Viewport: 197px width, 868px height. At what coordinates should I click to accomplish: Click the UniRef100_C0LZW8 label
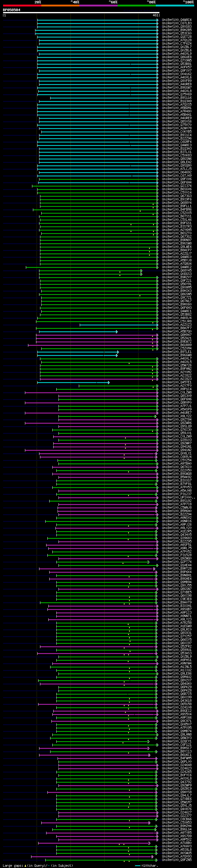tap(176, 392)
